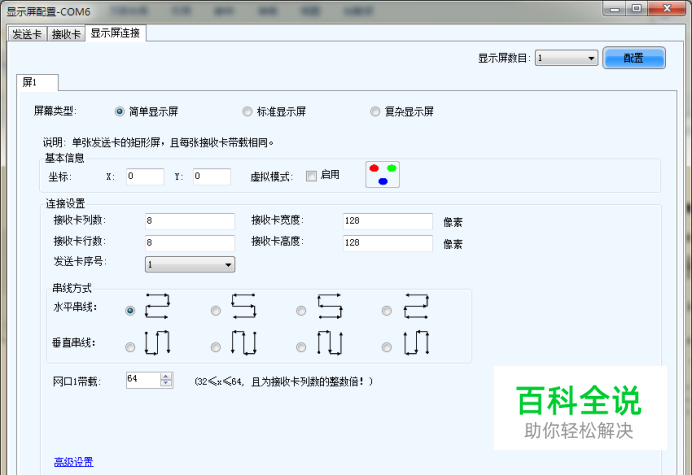692x475 pixels.
Task: Enable 虚拟模式 启用 checkbox
Action: [311, 176]
